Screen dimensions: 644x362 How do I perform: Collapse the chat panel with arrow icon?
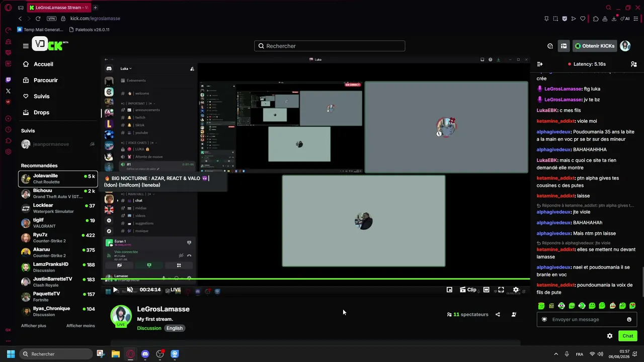540,64
